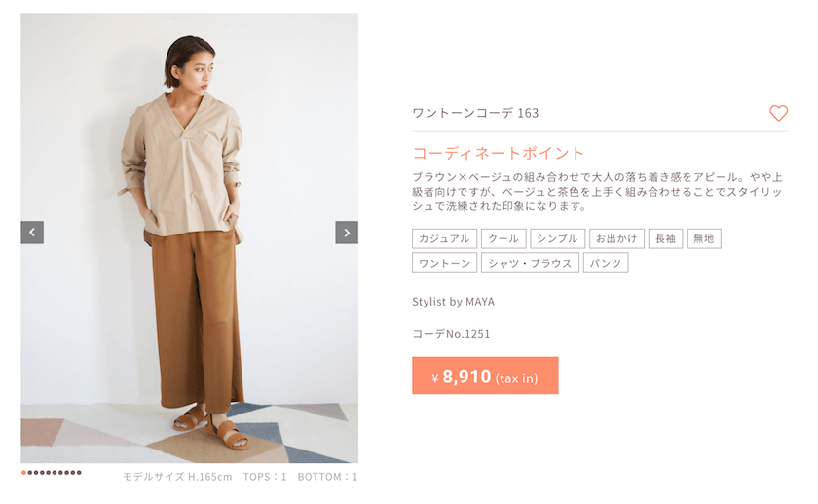Open the お出かけ tag
The image size is (818, 504).
[616, 238]
